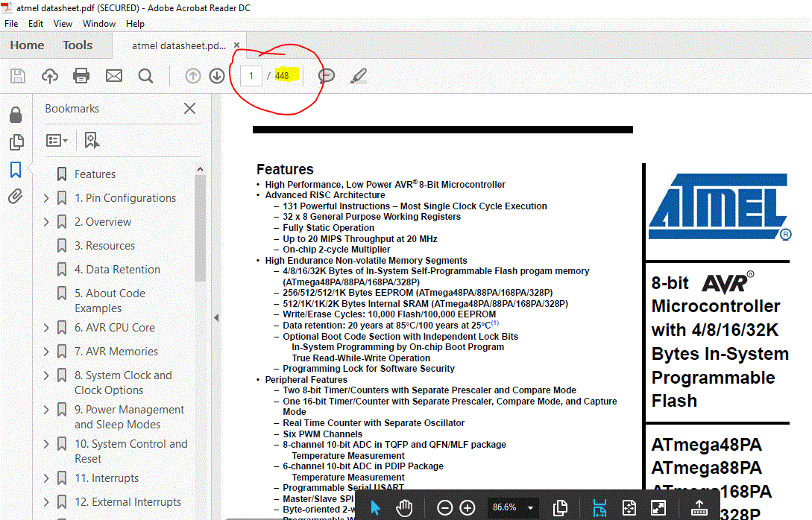Click footnote (1) link after 25°C
This screenshot has height=520, width=812.
494,323
